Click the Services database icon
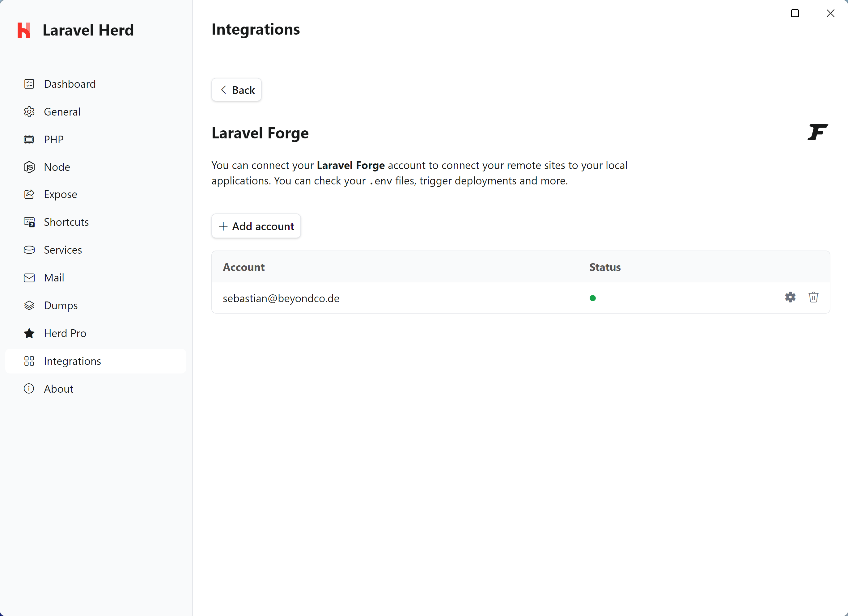 [29, 250]
